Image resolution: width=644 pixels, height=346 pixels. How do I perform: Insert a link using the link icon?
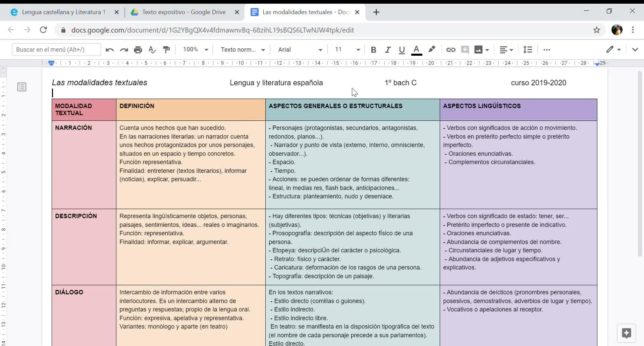click(450, 50)
